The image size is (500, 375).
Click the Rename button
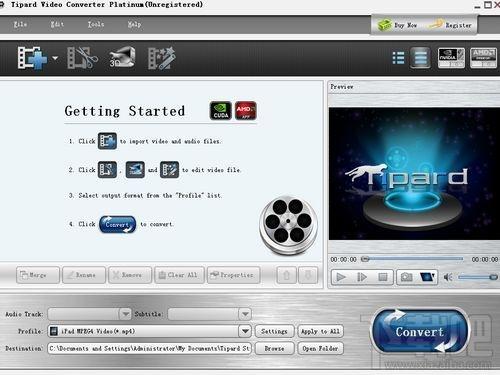[x=84, y=275]
